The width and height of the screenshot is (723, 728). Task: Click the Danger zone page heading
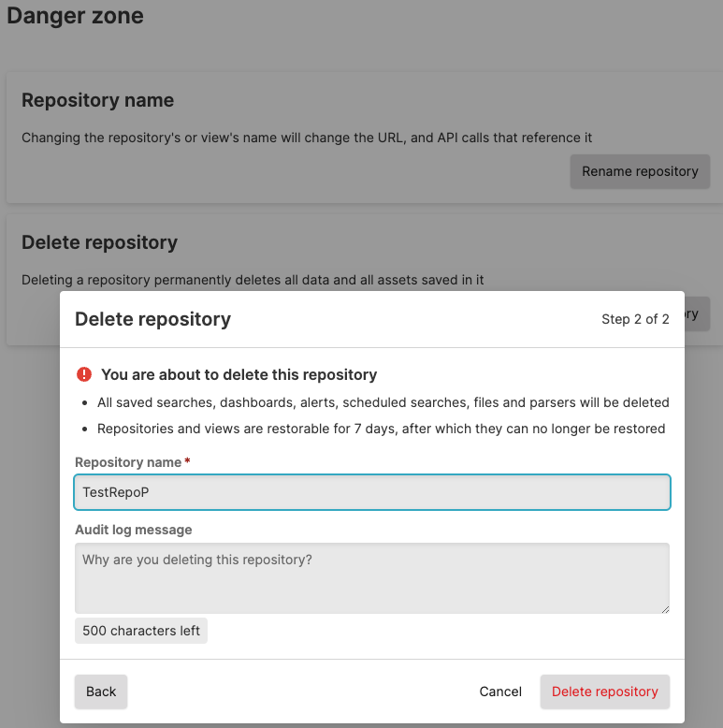pos(75,15)
